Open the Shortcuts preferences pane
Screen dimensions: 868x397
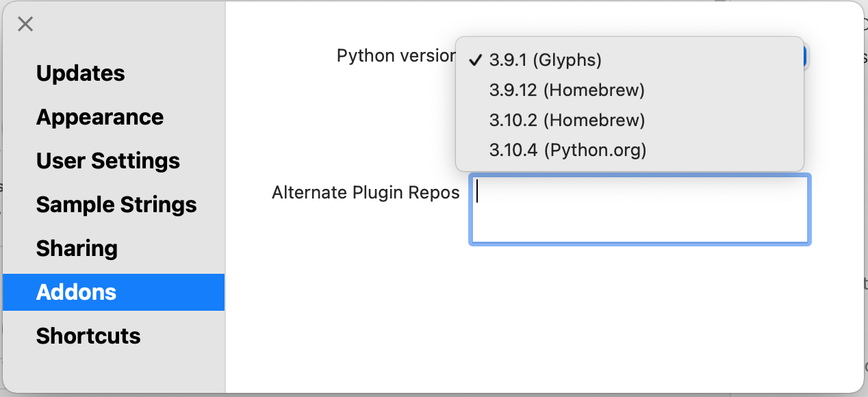pyautogui.click(x=89, y=336)
